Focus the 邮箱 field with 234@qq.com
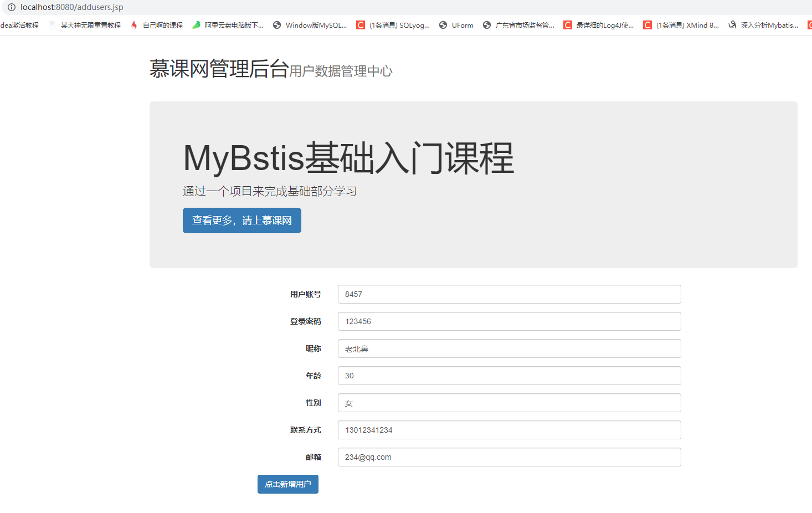This screenshot has height=513, width=812. coord(510,457)
